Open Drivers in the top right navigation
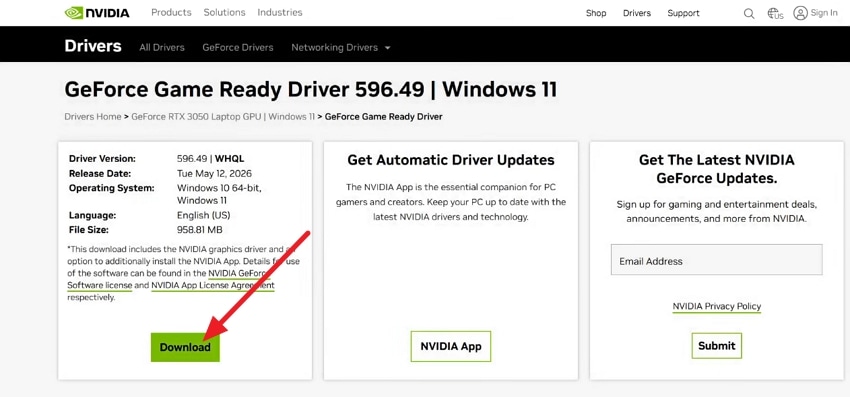 (x=636, y=13)
